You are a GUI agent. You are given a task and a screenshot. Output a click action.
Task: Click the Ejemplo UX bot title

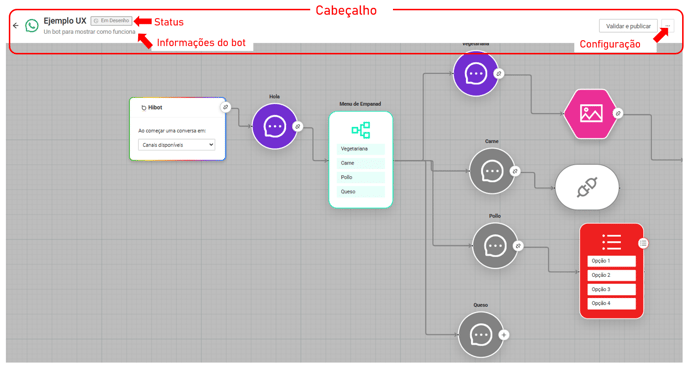pyautogui.click(x=65, y=21)
